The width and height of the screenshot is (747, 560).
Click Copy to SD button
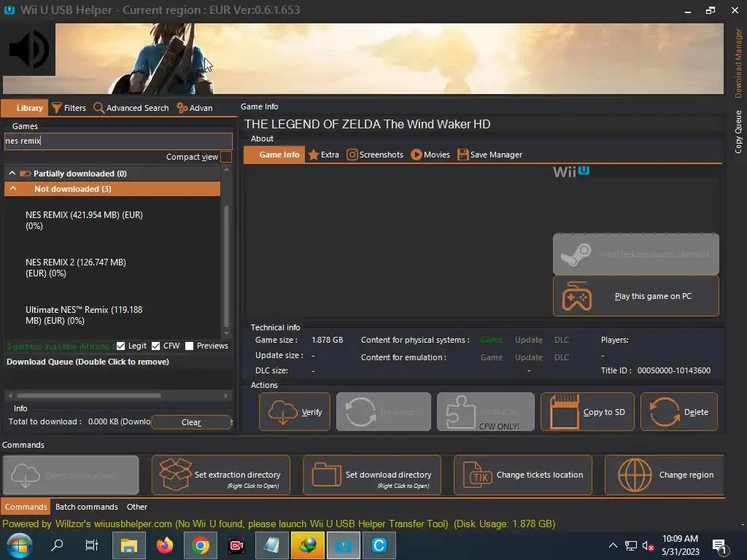[587, 412]
